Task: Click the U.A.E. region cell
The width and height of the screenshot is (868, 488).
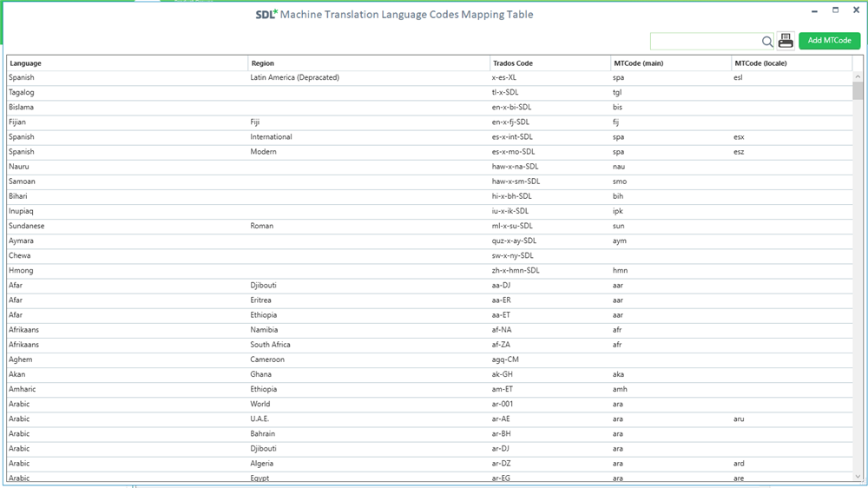Action: tap(260, 419)
